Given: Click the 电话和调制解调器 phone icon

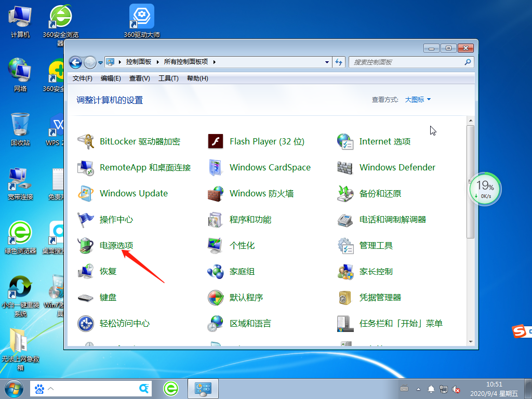Looking at the screenshot, I should [345, 220].
